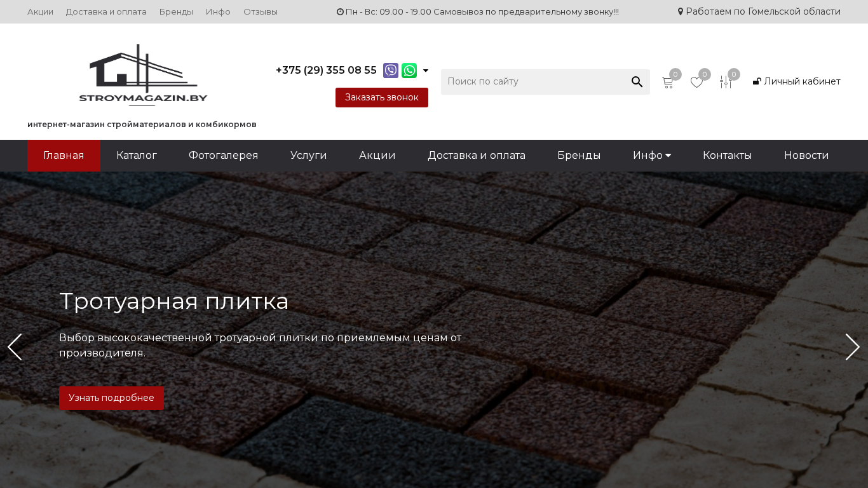Open the favorites heart icon
The image size is (868, 488).
(696, 82)
